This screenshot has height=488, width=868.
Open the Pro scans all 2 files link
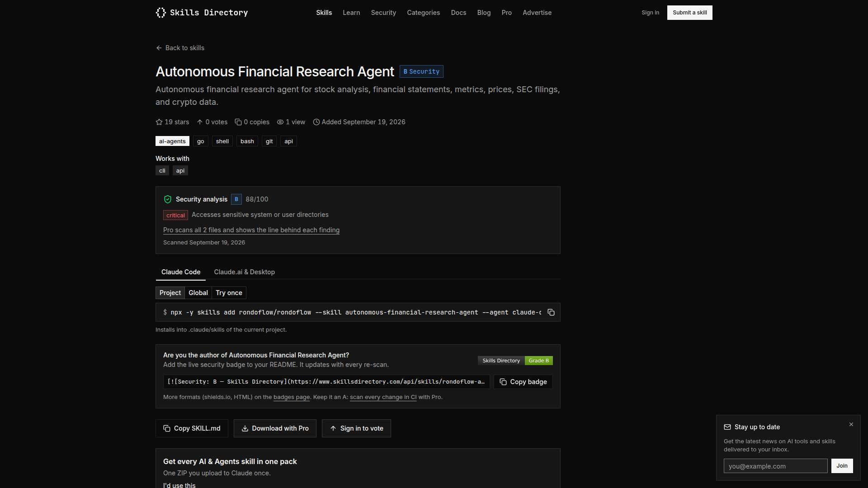[x=251, y=230]
